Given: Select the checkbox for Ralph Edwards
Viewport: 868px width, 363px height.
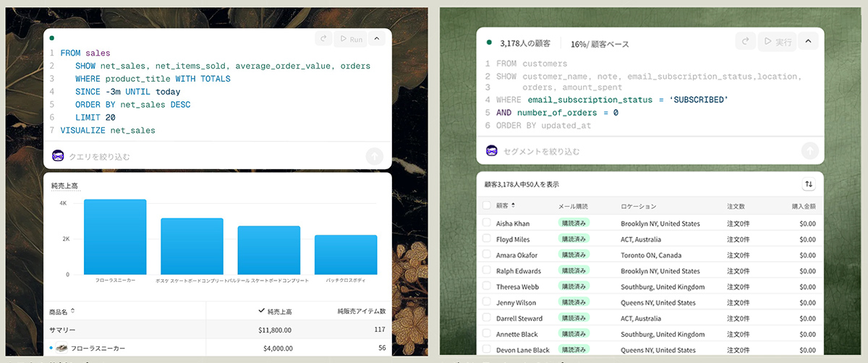Looking at the screenshot, I should pyautogui.click(x=487, y=271).
